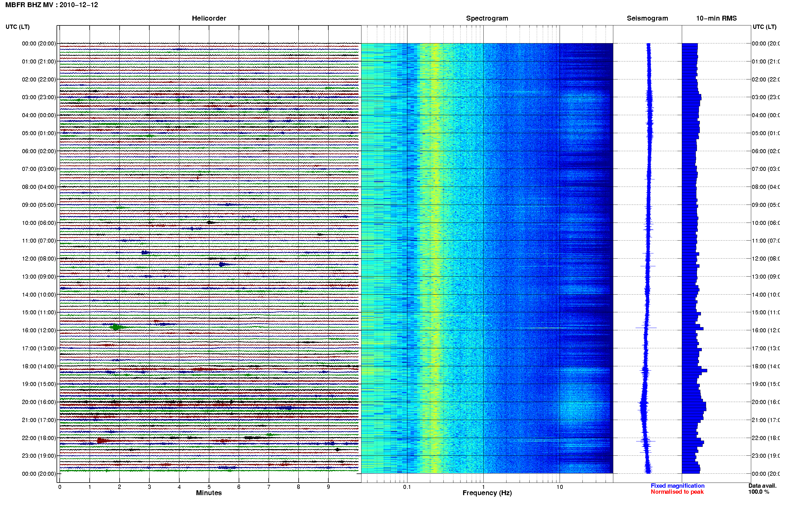This screenshot has width=812, height=508.
Task: Click the left "UTC (LT)" axis header
Action: click(x=17, y=27)
